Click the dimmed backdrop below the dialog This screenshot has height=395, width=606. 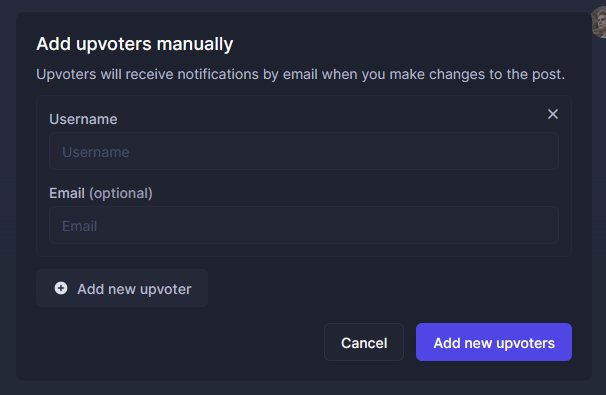tap(303, 388)
